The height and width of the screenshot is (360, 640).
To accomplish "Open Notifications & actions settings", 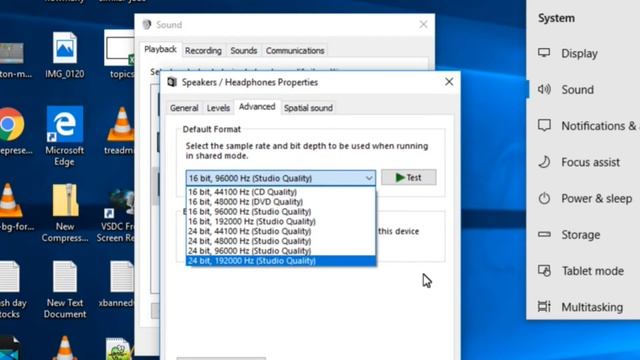I will 600,126.
